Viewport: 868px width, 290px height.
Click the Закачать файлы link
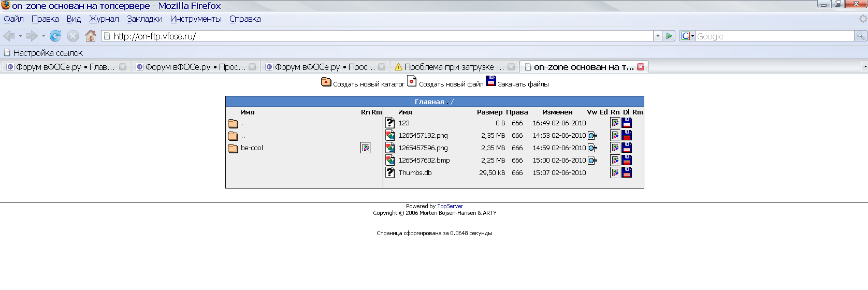[523, 84]
